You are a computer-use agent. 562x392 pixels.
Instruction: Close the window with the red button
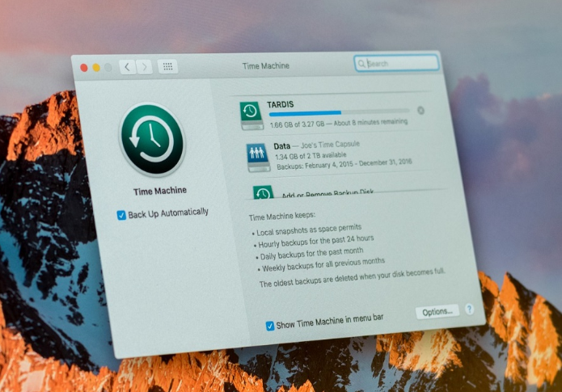pos(84,68)
